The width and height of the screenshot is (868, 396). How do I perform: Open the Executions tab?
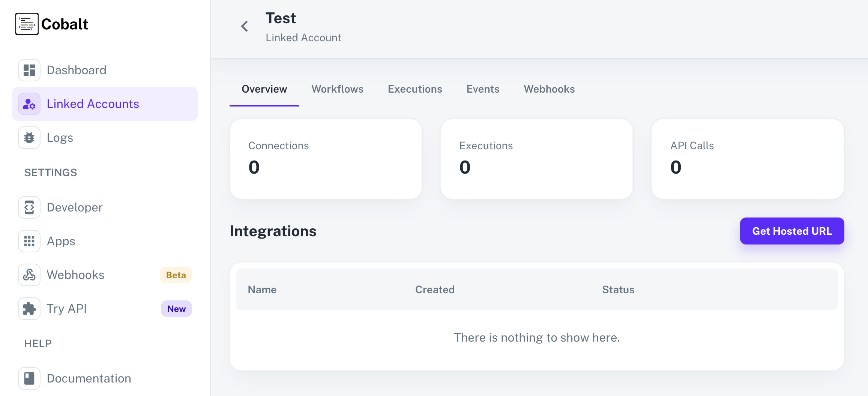(415, 89)
